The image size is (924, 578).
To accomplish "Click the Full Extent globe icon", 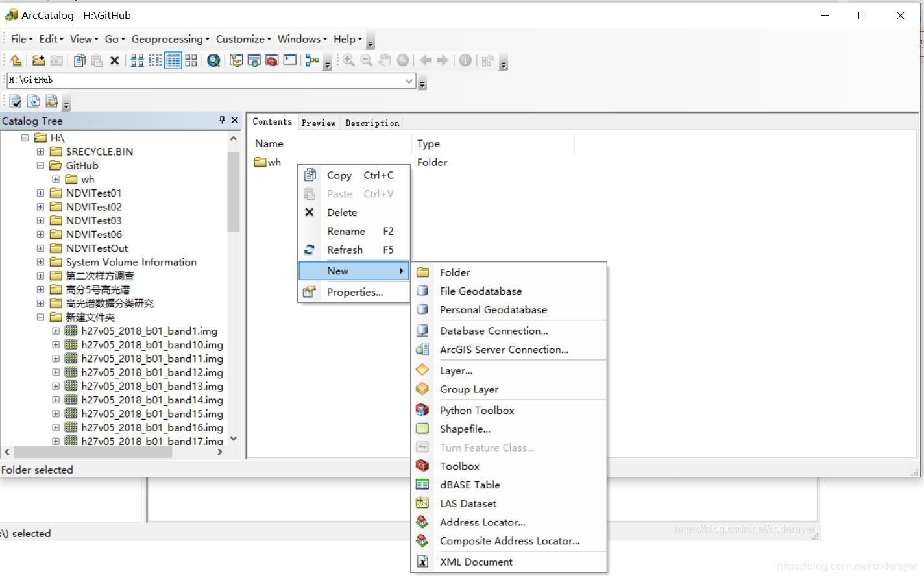I will tap(403, 60).
